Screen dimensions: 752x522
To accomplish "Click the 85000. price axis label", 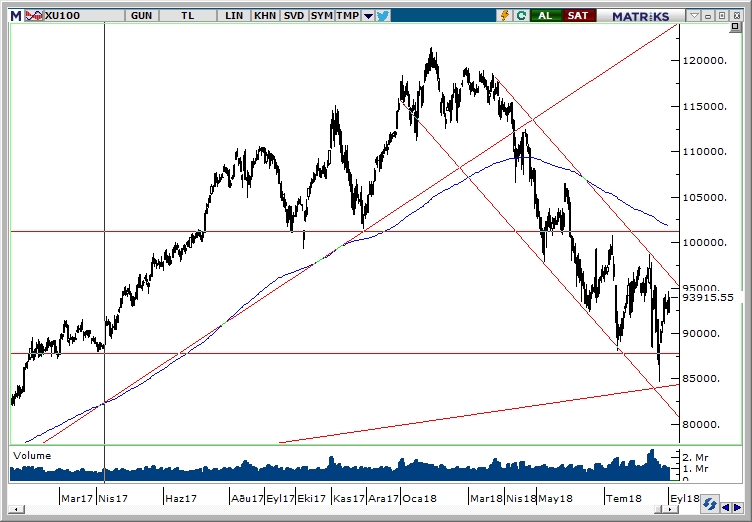I will pos(702,379).
